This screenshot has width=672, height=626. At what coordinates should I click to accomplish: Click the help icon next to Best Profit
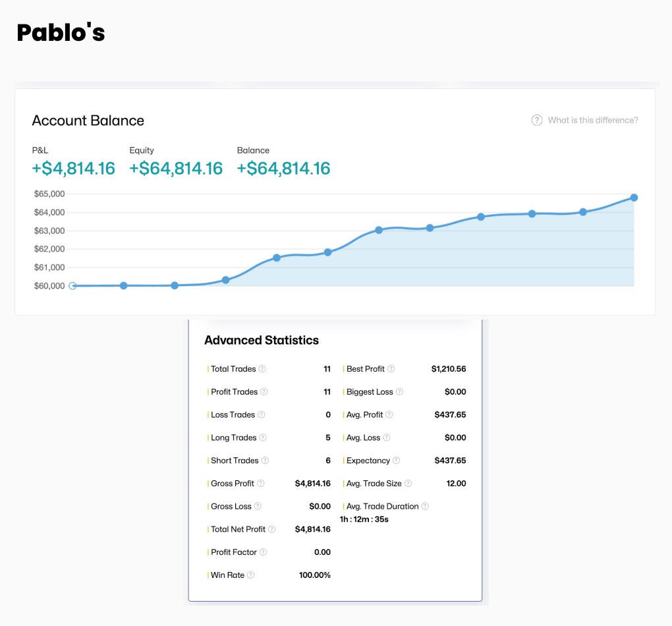[x=391, y=369]
